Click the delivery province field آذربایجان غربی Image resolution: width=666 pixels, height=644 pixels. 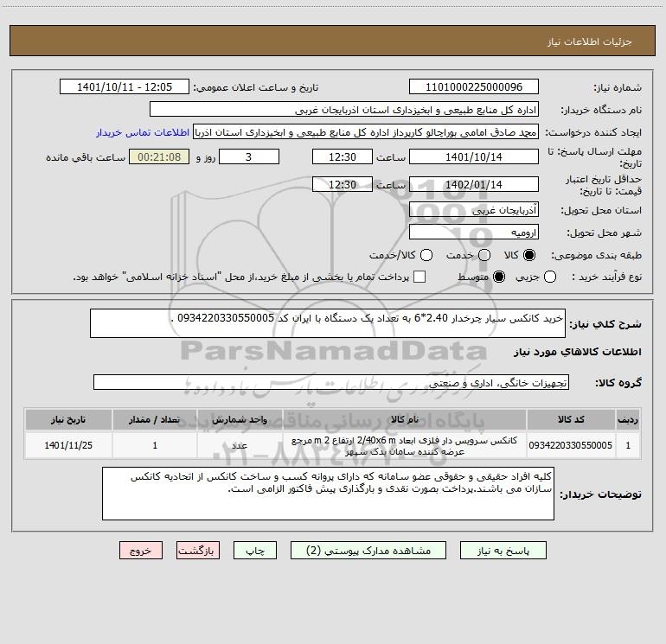tap(474, 210)
